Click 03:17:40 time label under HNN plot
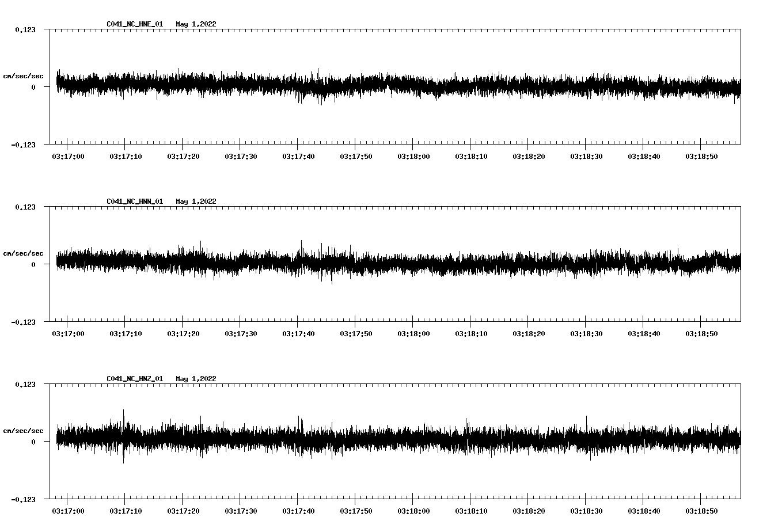The height and width of the screenshot is (532, 782). click(x=298, y=333)
